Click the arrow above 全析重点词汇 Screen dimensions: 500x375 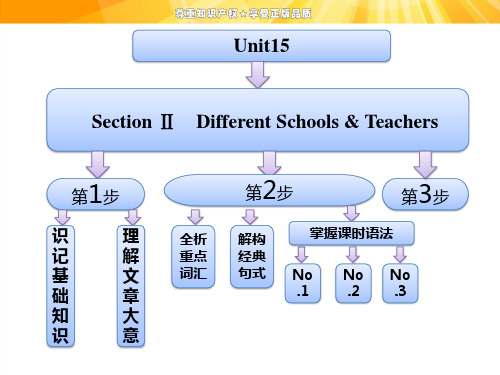click(x=195, y=217)
